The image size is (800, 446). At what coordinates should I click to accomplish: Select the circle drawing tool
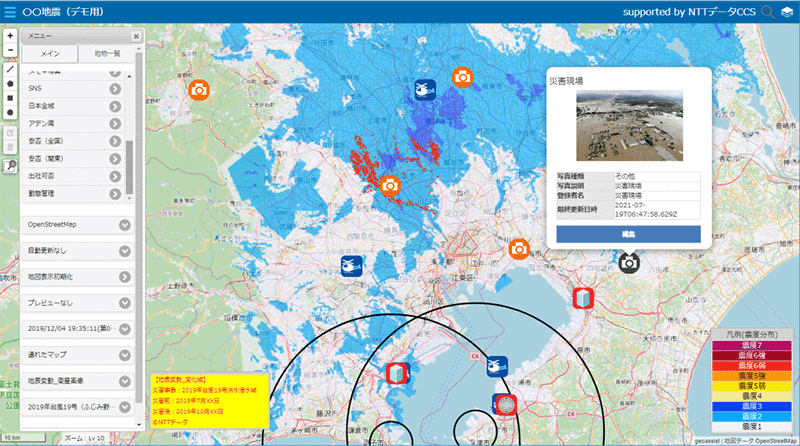click(x=10, y=112)
